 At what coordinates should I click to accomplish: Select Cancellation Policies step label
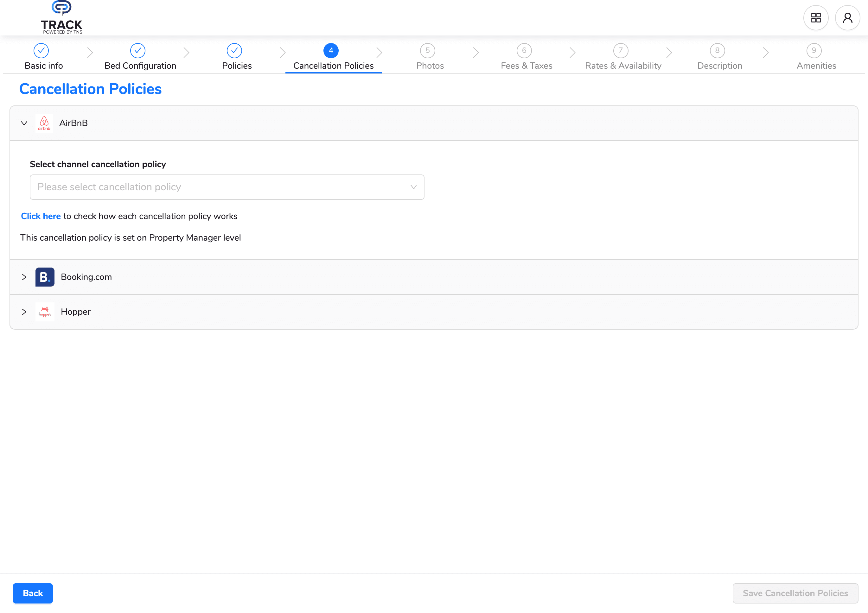point(334,66)
